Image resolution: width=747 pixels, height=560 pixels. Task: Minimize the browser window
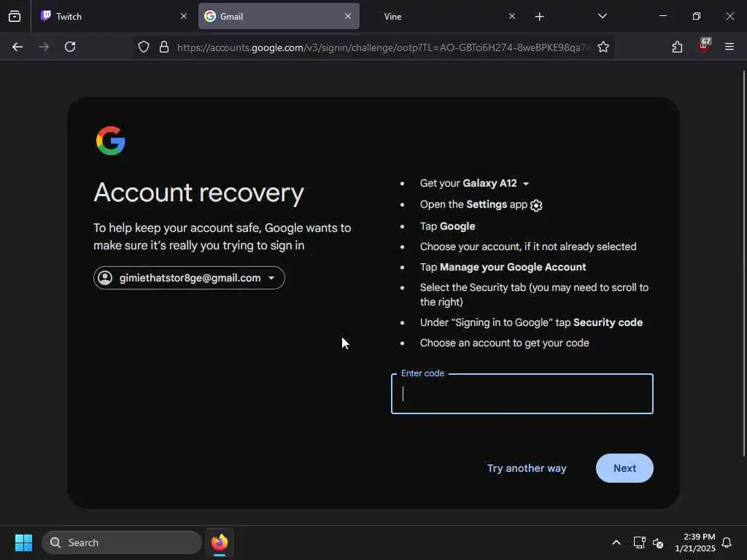662,16
